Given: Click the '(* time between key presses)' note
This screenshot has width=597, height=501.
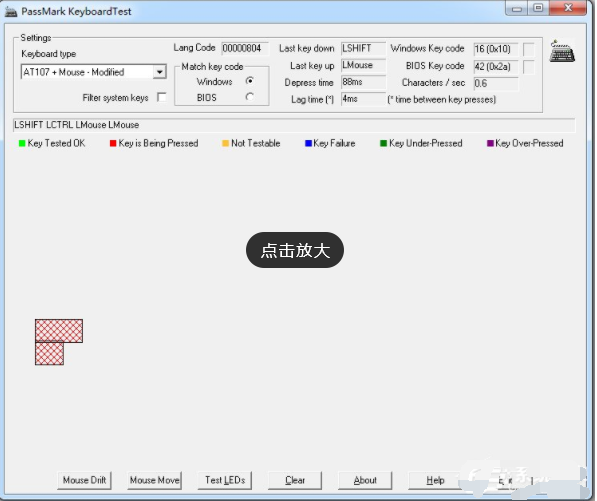Looking at the screenshot, I should [x=442, y=99].
